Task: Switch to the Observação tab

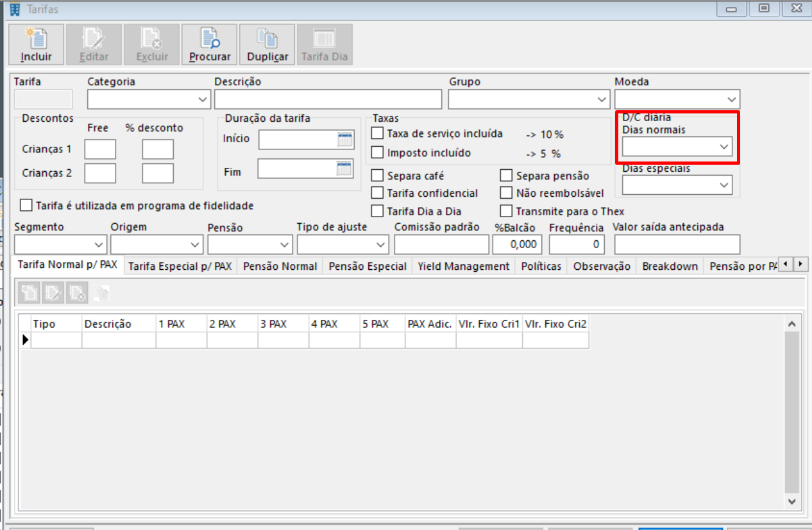Action: pos(602,267)
